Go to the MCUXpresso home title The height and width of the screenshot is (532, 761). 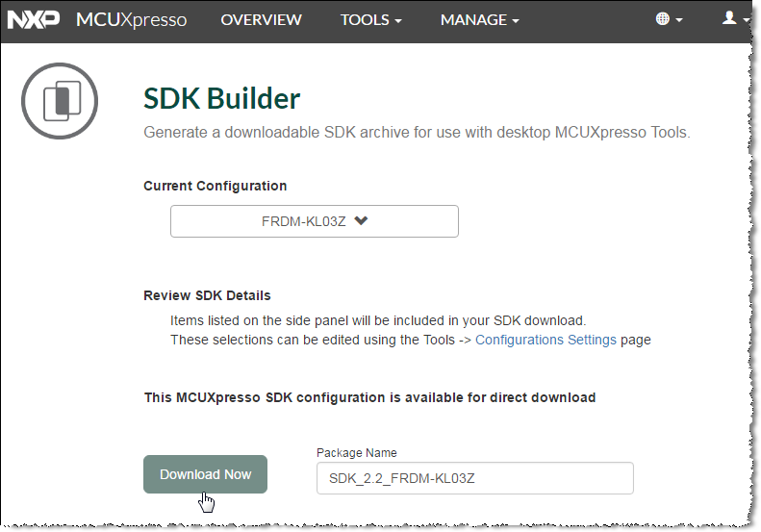(x=131, y=20)
